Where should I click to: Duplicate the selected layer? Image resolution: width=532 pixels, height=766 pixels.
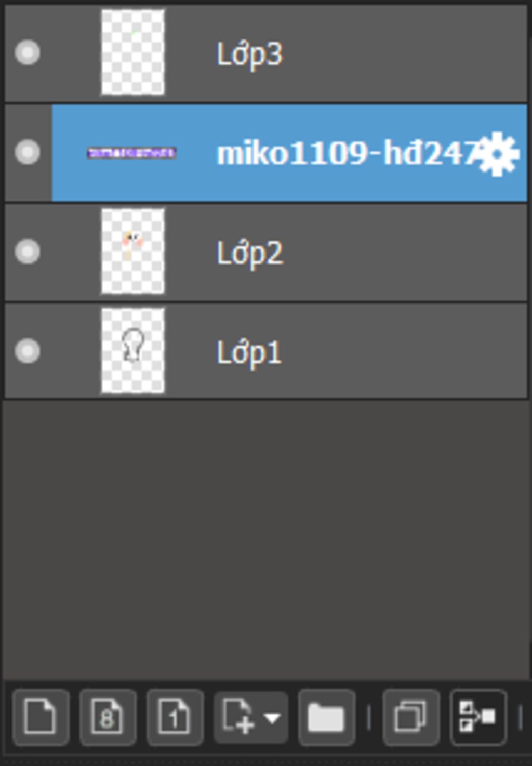pyautogui.click(x=411, y=718)
